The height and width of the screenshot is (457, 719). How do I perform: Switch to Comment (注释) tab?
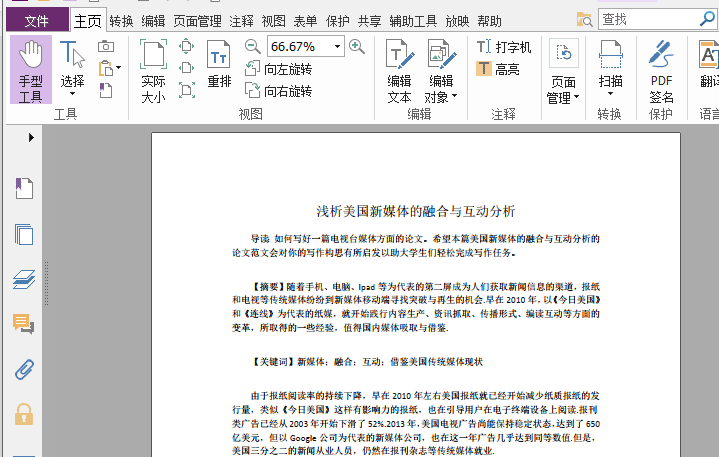coord(241,21)
